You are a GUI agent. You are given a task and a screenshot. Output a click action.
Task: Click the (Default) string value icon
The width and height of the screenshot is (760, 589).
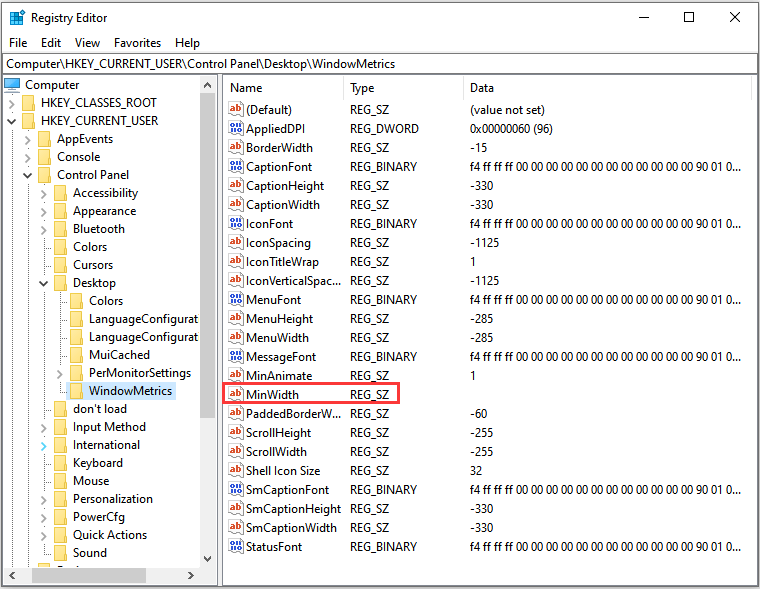pos(236,110)
